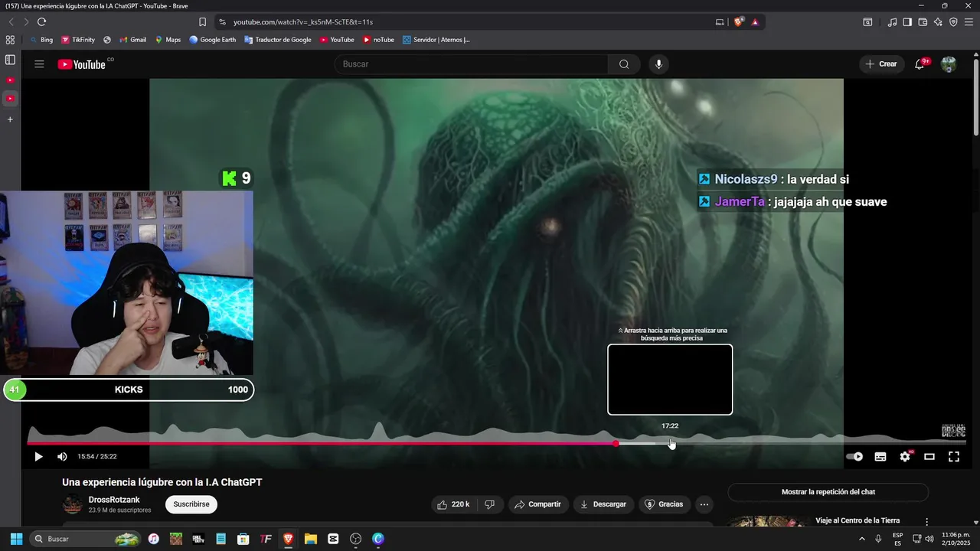Play the video

pyautogui.click(x=38, y=457)
